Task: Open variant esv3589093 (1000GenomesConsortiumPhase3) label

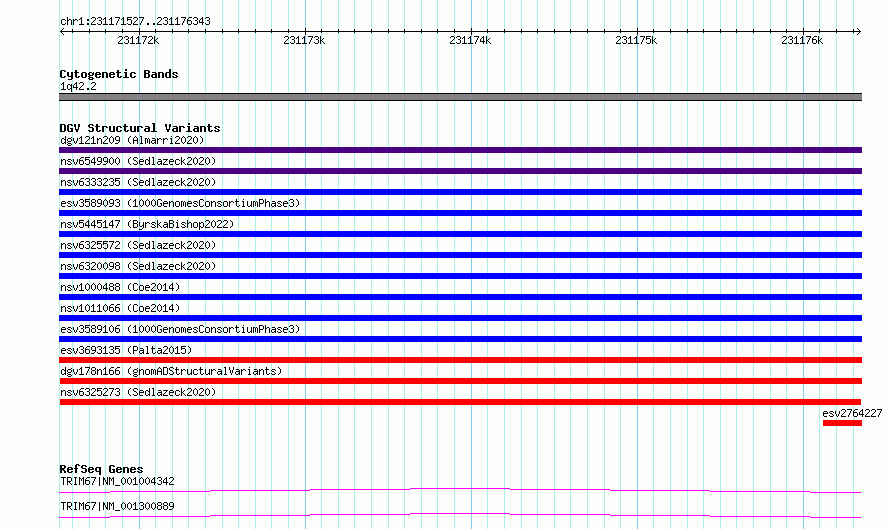Action: 180,203
